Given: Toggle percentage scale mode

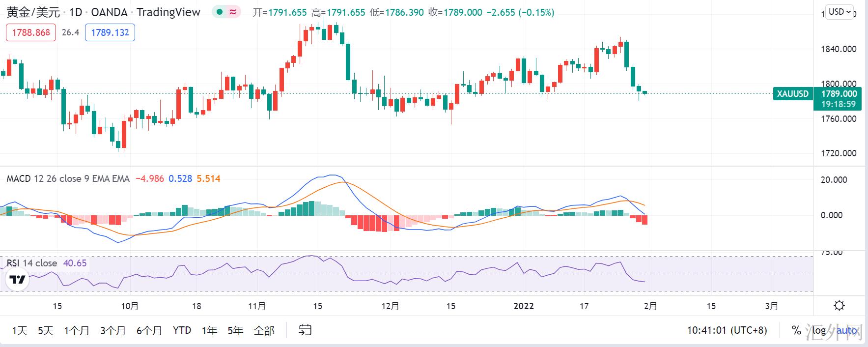Looking at the screenshot, I should (x=796, y=330).
